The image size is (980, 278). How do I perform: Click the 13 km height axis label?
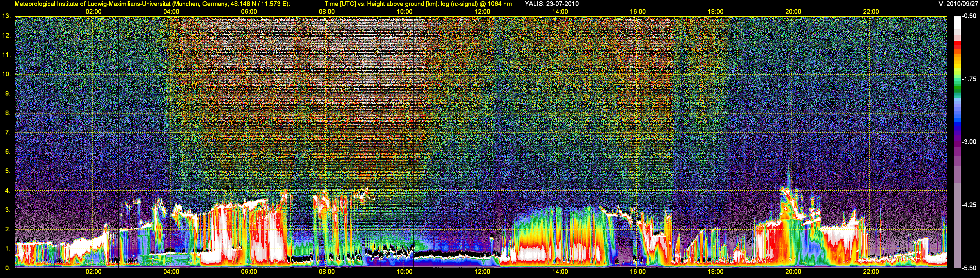[6, 16]
